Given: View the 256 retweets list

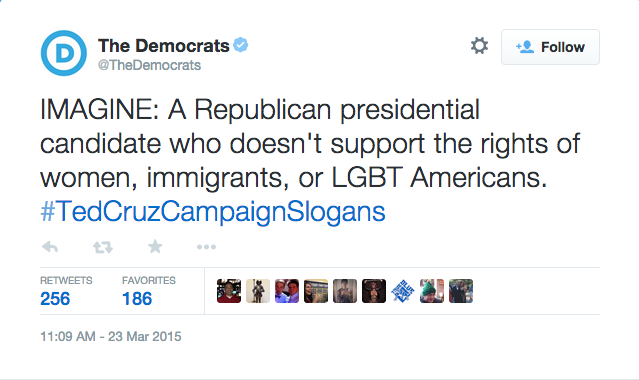Looking at the screenshot, I should tap(66, 292).
